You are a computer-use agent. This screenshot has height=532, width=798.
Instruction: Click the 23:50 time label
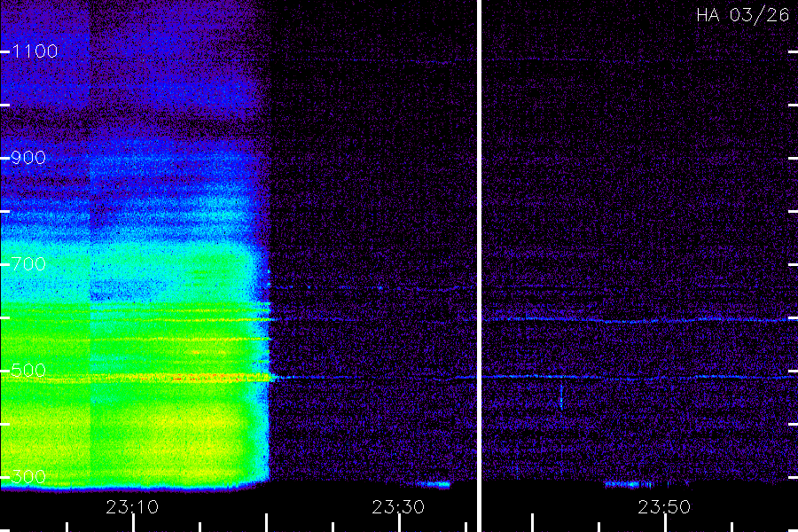(664, 507)
